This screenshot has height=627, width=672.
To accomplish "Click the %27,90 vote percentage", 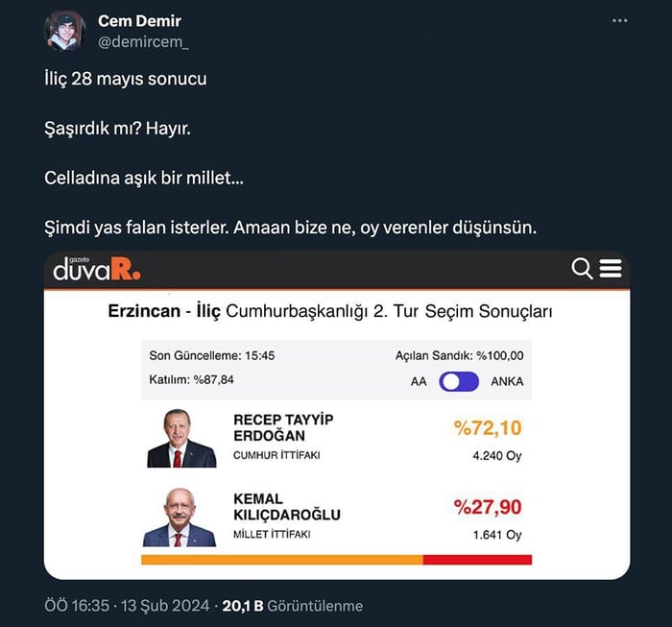I will tap(488, 506).
